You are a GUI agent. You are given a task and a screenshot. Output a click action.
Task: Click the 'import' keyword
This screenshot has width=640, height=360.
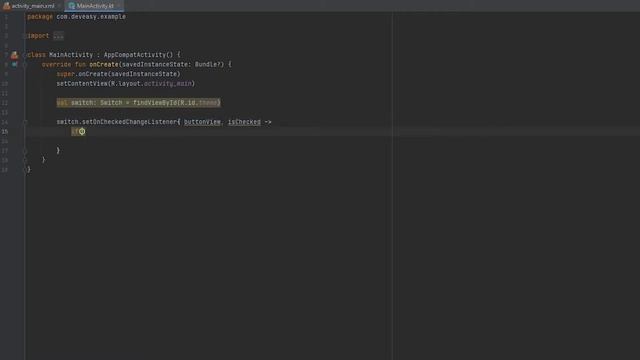click(x=38, y=36)
